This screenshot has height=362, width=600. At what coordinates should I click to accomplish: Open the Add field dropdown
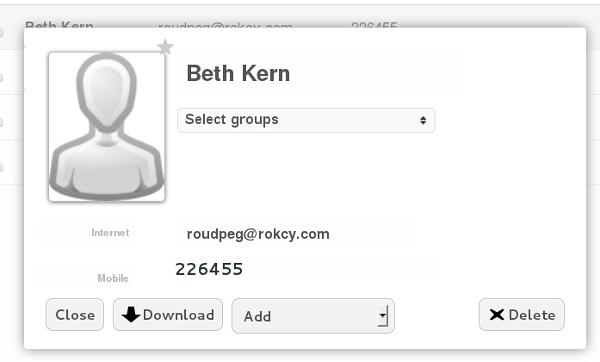[313, 316]
